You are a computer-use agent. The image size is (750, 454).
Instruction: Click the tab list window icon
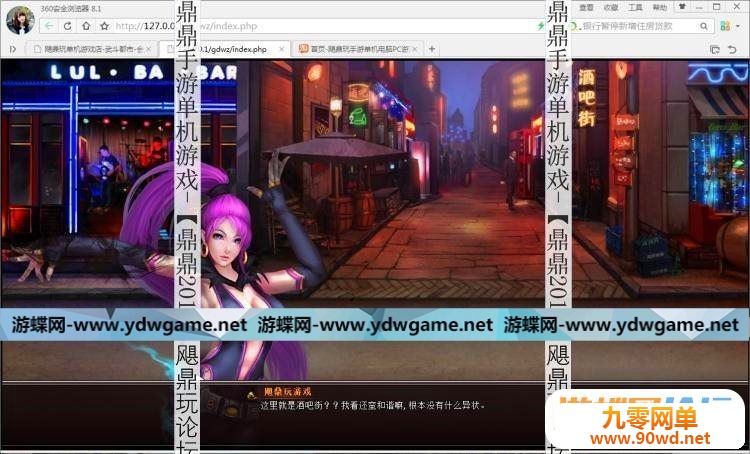click(x=715, y=49)
